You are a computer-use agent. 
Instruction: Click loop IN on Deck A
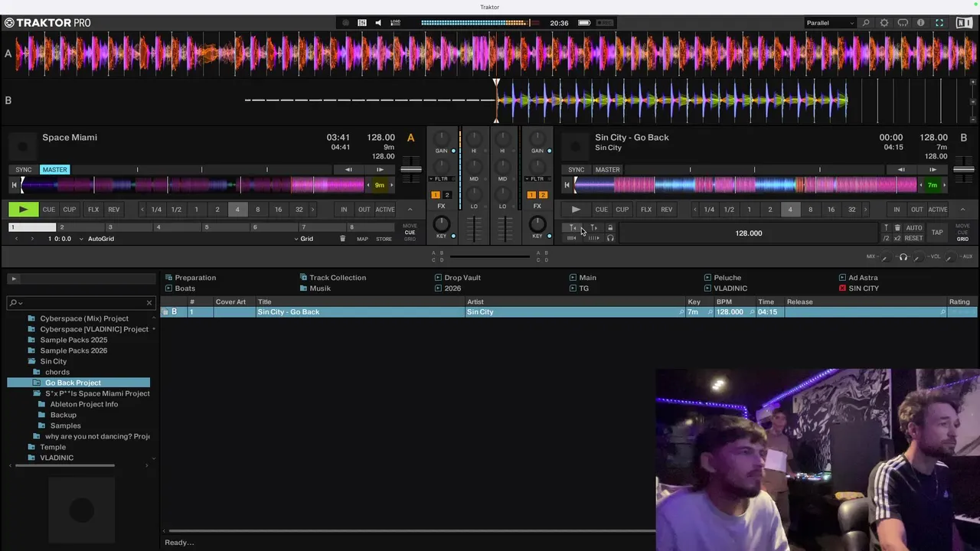click(x=344, y=210)
